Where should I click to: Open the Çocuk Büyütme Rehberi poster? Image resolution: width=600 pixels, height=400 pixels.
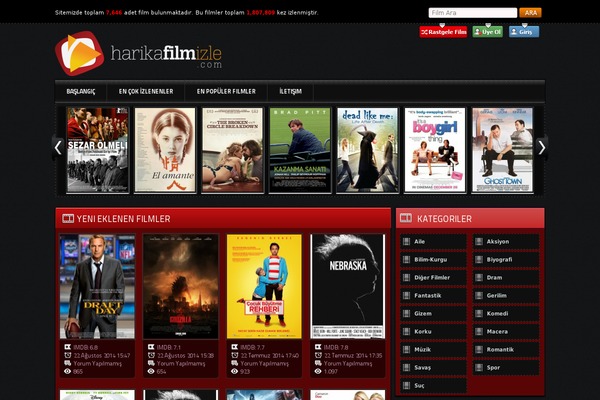tap(264, 286)
